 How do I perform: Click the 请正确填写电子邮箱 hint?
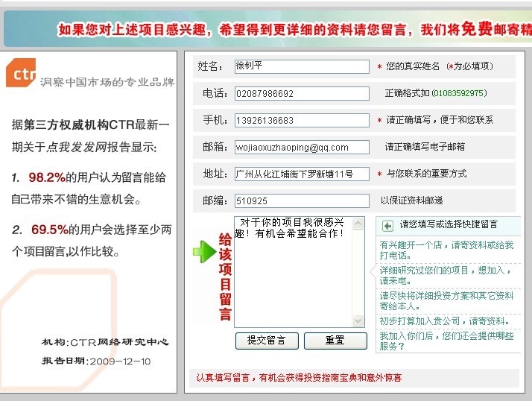[x=425, y=147]
